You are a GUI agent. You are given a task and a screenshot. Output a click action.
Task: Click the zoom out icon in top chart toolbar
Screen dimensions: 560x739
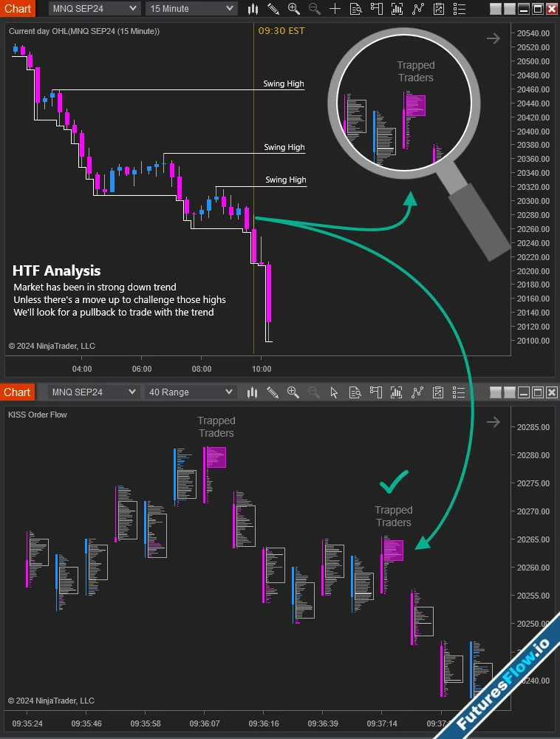315,9
